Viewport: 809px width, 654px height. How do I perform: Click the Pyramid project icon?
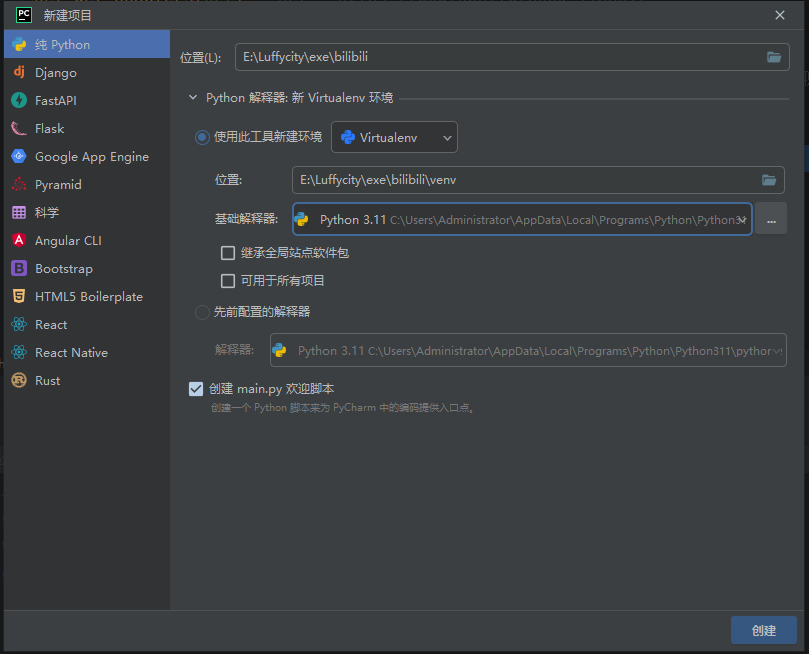click(19, 184)
